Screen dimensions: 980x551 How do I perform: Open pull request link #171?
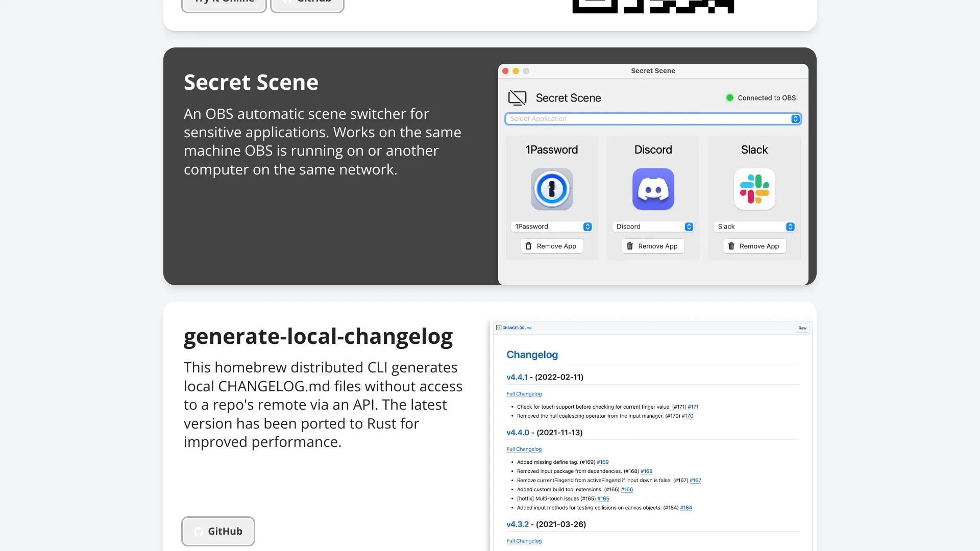[693, 407]
